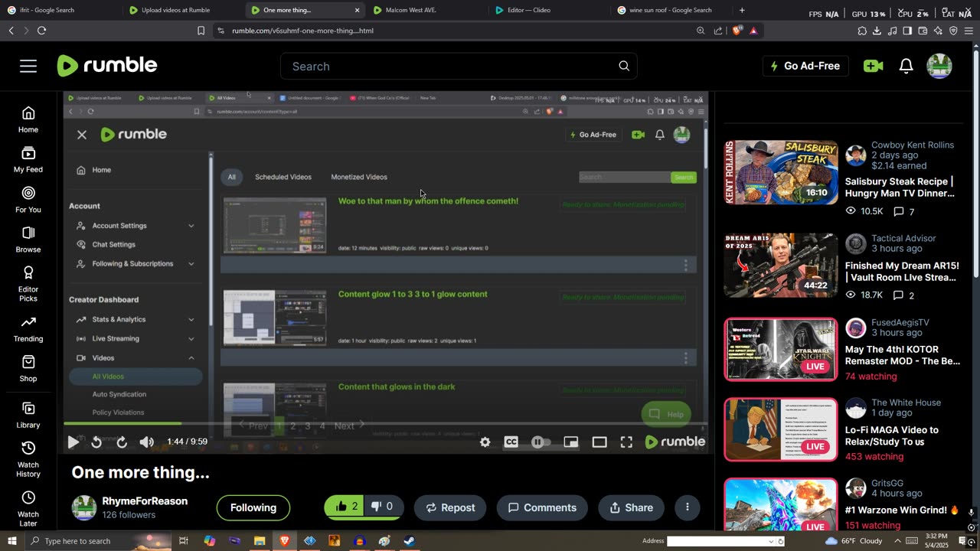The image size is (980, 551).
Task: Thumbs up the video
Action: [346, 507]
